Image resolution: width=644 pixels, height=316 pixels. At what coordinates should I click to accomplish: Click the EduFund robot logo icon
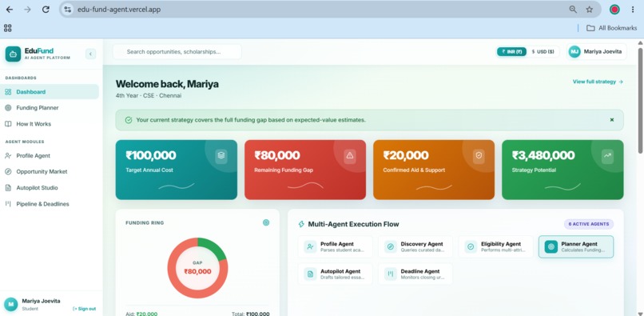[13, 54]
